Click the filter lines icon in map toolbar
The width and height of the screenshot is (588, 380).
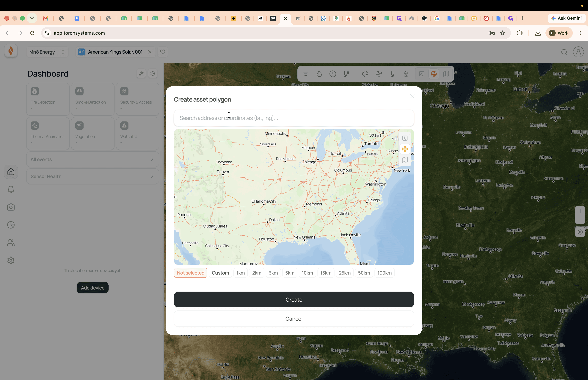point(305,74)
